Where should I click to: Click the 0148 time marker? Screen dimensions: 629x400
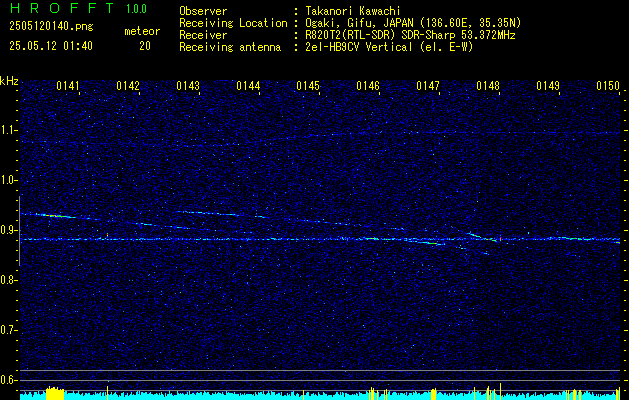[488, 86]
